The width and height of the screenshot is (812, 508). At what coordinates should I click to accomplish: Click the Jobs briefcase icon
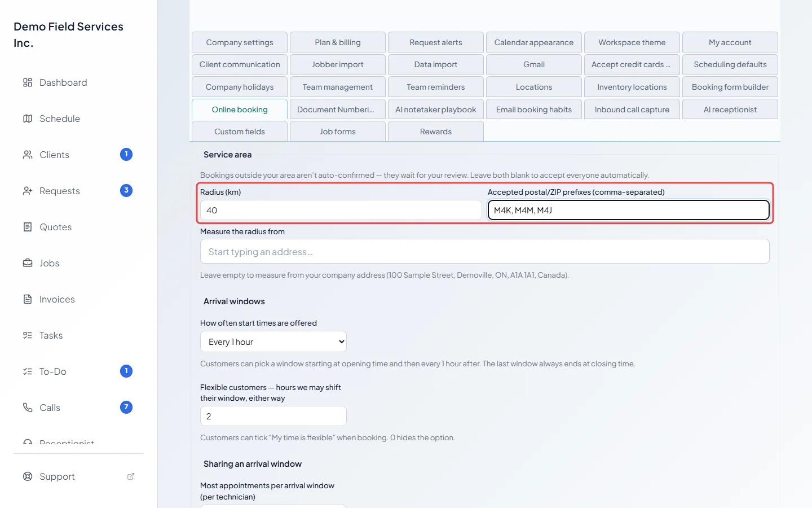28,263
